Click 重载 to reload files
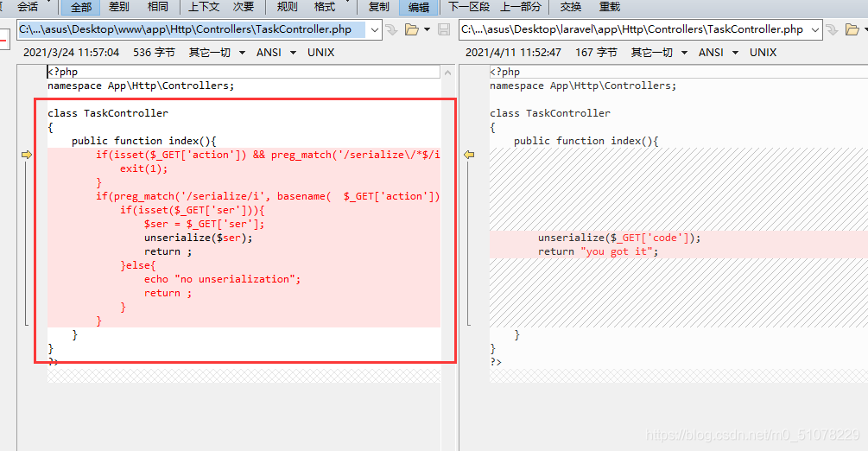The height and width of the screenshot is (451, 868). tap(610, 7)
